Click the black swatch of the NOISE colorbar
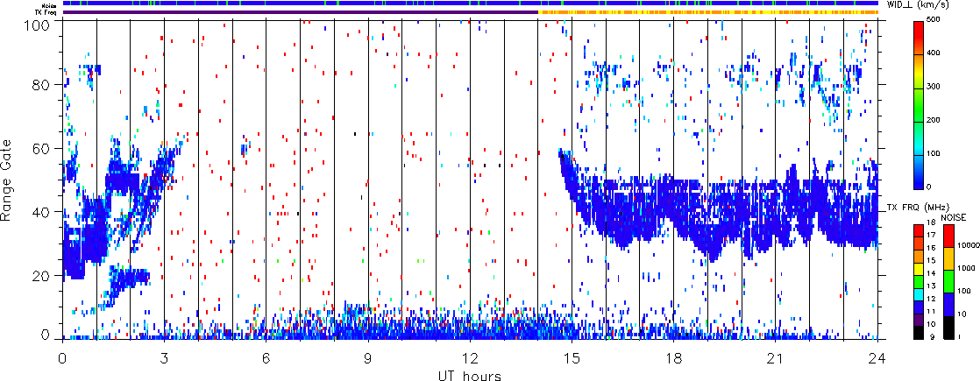Viewport: 980px width, 381px height. point(948,328)
